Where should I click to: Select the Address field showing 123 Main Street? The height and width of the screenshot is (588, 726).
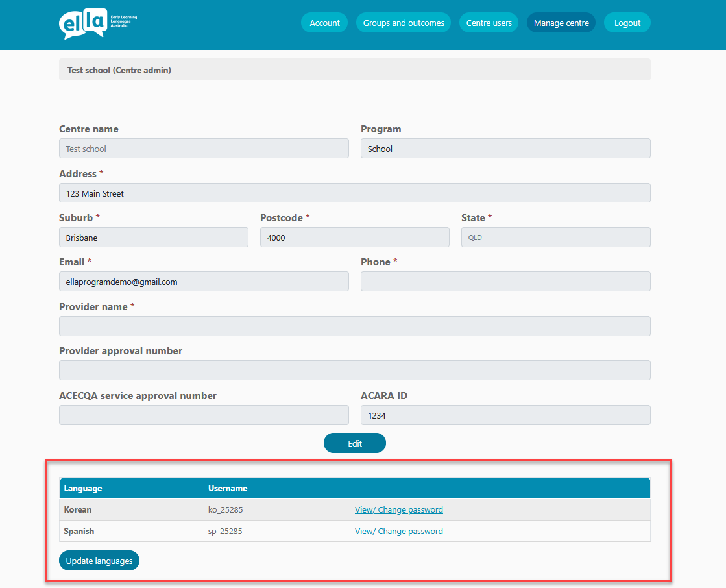355,193
